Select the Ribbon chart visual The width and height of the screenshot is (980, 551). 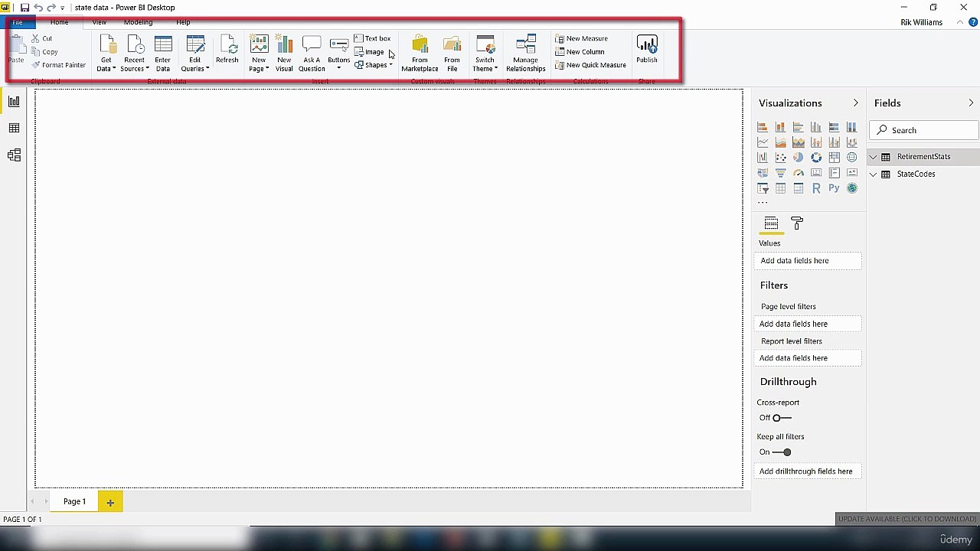coord(851,142)
